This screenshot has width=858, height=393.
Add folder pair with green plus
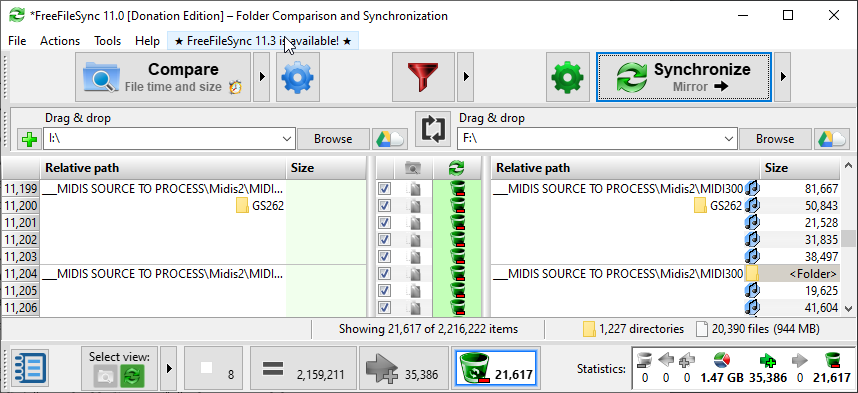(29, 140)
